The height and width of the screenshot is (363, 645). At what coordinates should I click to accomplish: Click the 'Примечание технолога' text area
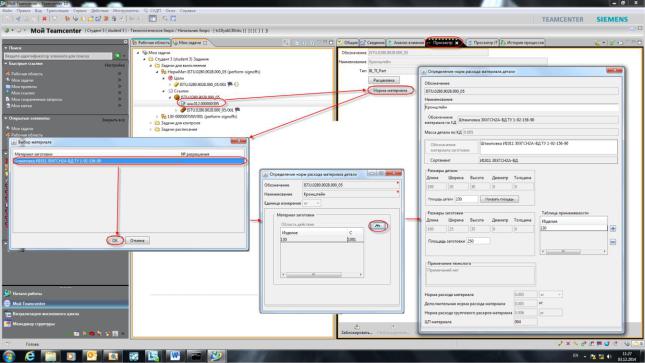pyautogui.click(x=480, y=276)
